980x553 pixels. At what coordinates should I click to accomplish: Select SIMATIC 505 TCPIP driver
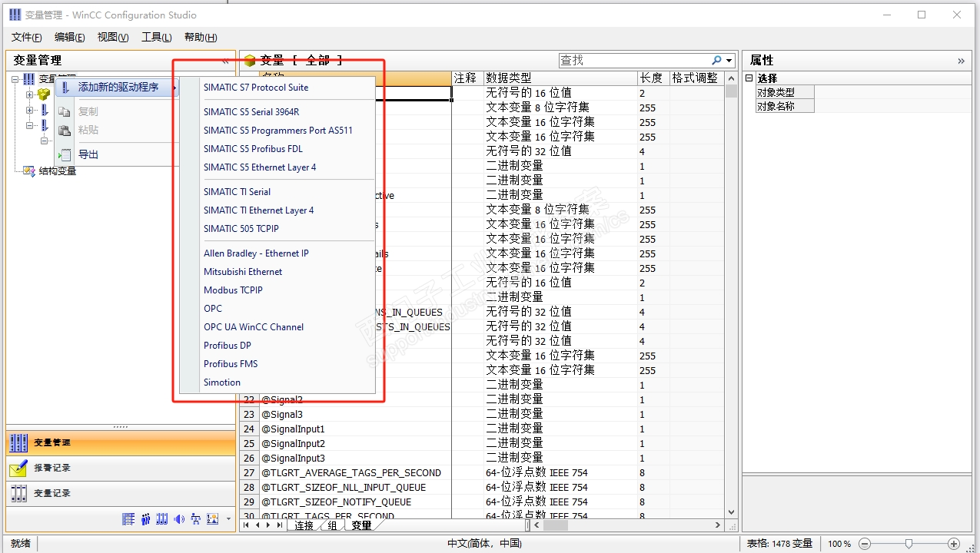277,228
